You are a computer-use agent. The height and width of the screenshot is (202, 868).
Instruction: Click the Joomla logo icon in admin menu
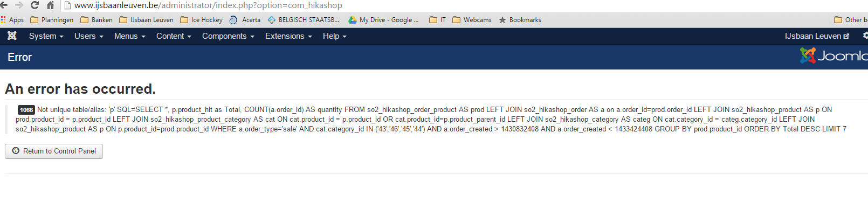[x=12, y=36]
